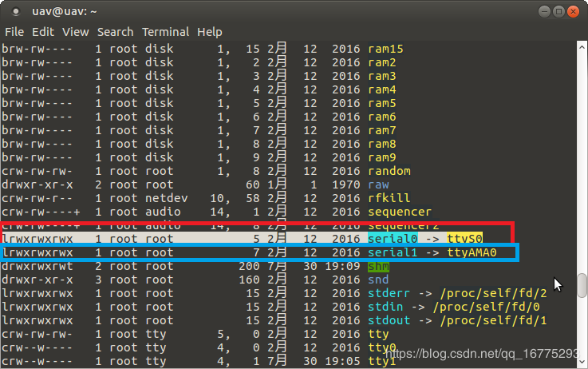Click the sequencer device name
Viewport: 588px width, 369px height.
pos(400,212)
